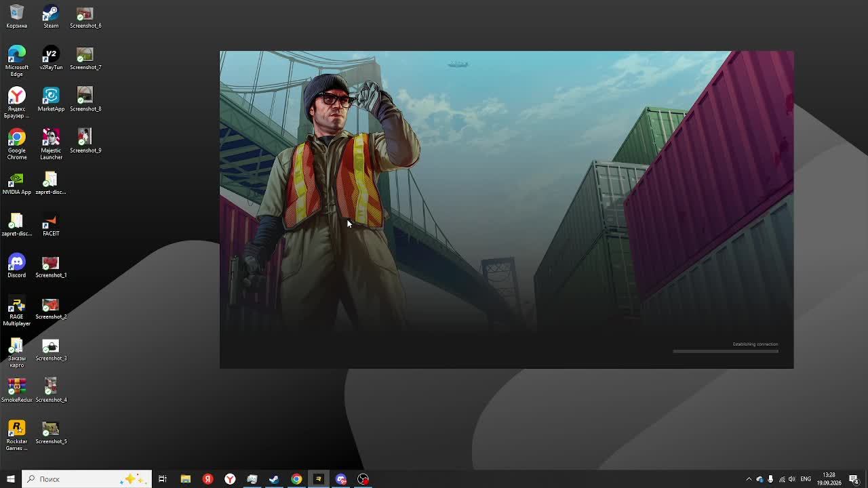Select the Screenshot_2 desktop file
This screenshot has width=868, height=488.
tap(51, 308)
